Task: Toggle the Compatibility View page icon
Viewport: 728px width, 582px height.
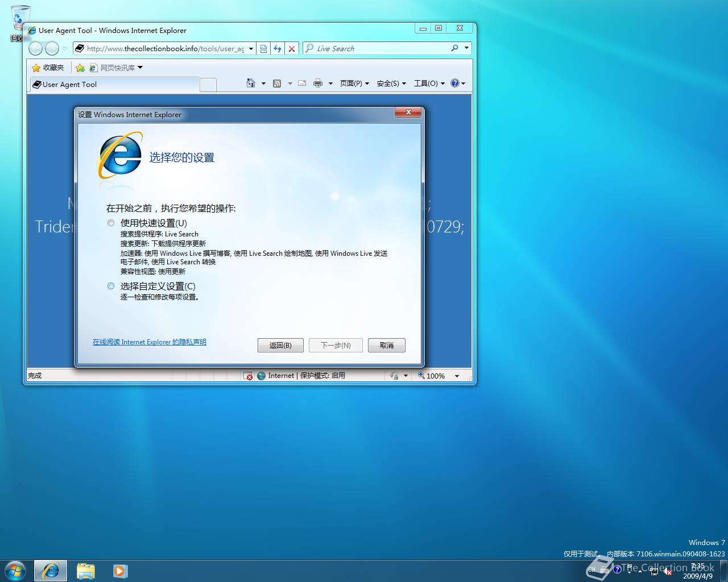Action: coord(263,49)
